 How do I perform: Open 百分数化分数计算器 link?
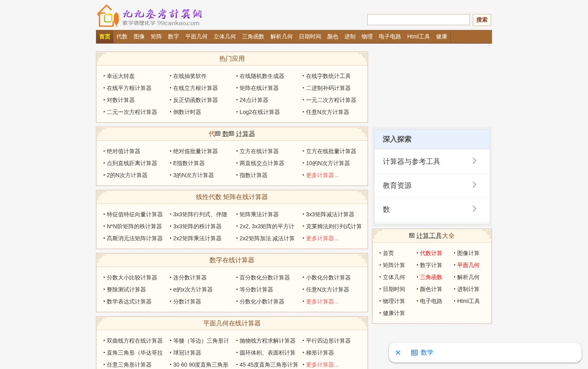coord(265,277)
